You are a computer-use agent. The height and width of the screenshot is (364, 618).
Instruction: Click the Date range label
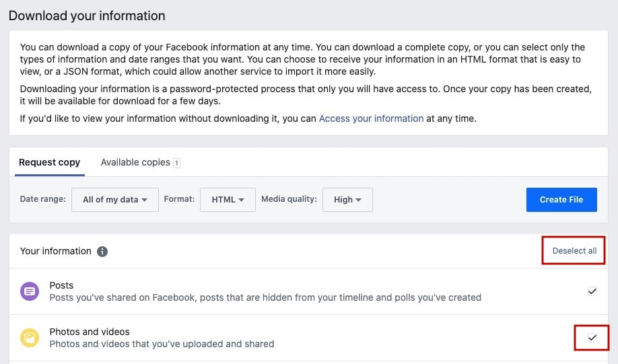point(43,199)
